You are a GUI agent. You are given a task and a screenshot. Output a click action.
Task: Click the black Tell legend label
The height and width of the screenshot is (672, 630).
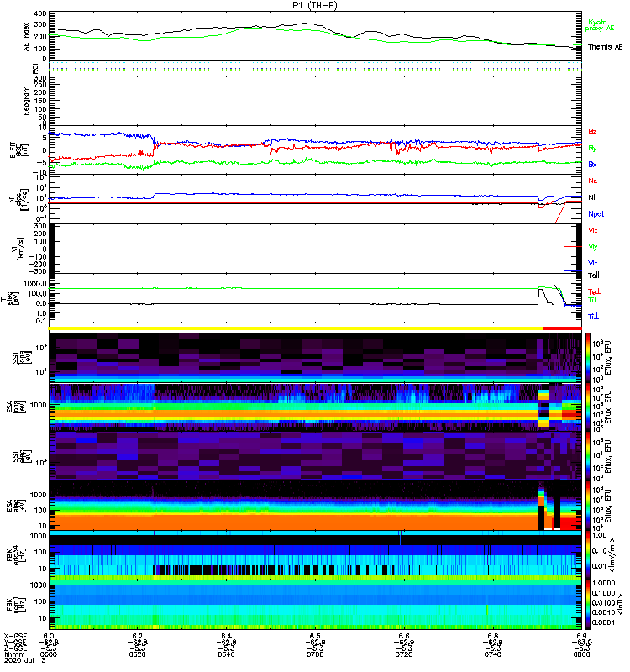(x=593, y=276)
